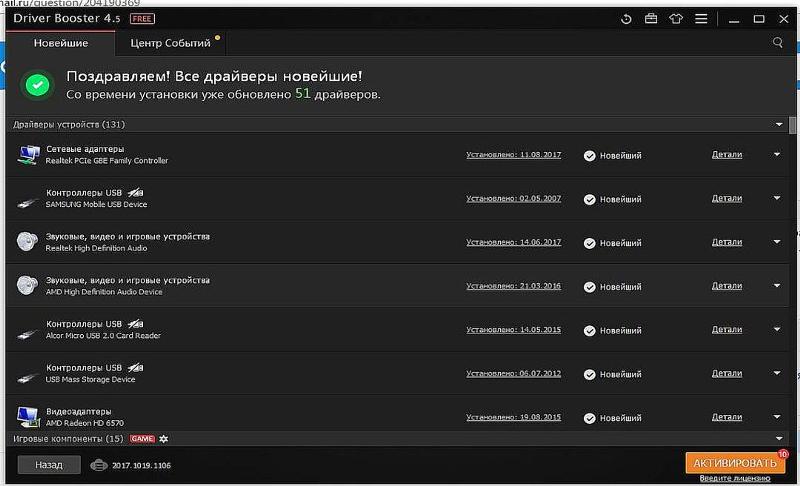The height and width of the screenshot is (486, 800).
Task: Click the gear icon next to GAME badge
Action: [164, 439]
